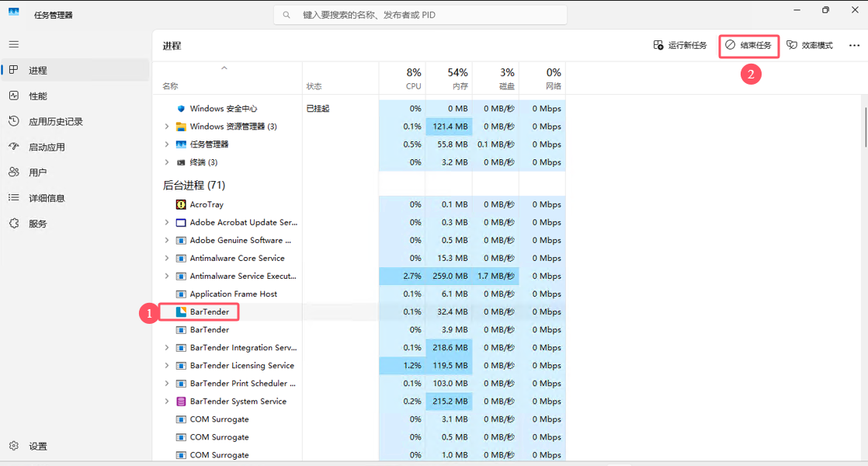Enable 效率模式 efficiency mode
Image resolution: width=868 pixels, height=466 pixels.
[x=810, y=45]
